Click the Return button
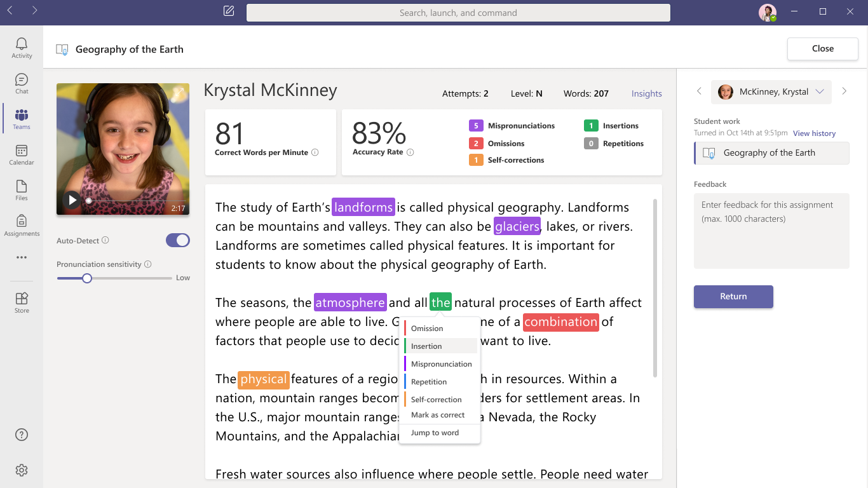 pos(733,296)
